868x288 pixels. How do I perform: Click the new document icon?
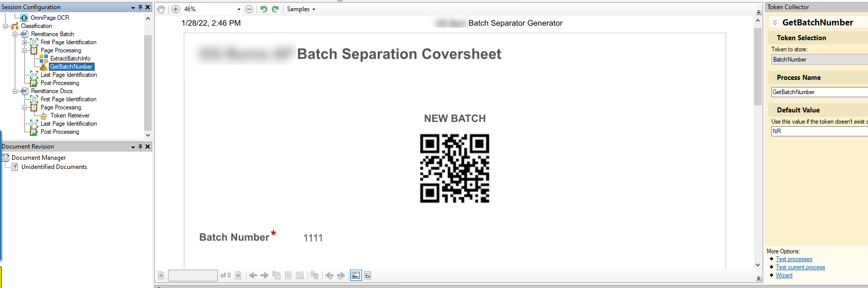pos(300,275)
